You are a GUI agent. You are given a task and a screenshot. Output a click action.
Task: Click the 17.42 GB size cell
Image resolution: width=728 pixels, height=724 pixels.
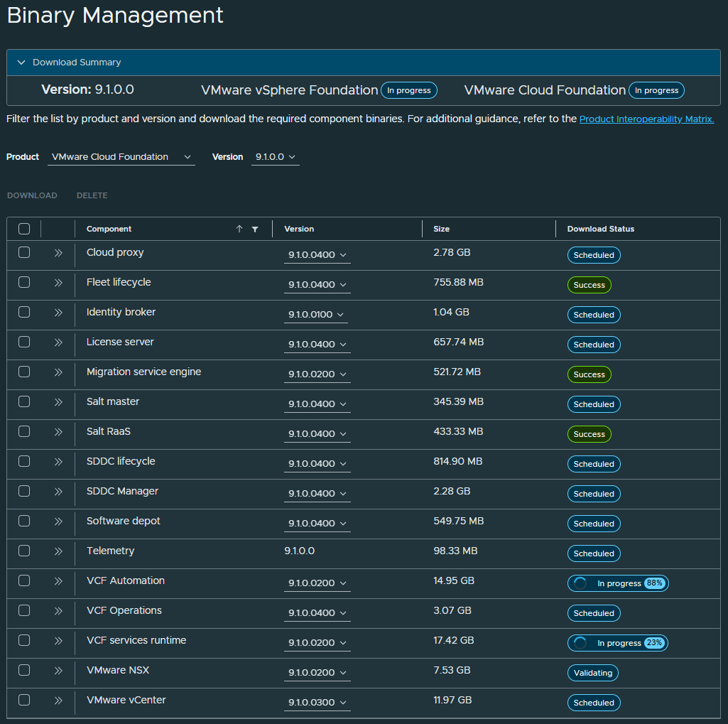[454, 640]
